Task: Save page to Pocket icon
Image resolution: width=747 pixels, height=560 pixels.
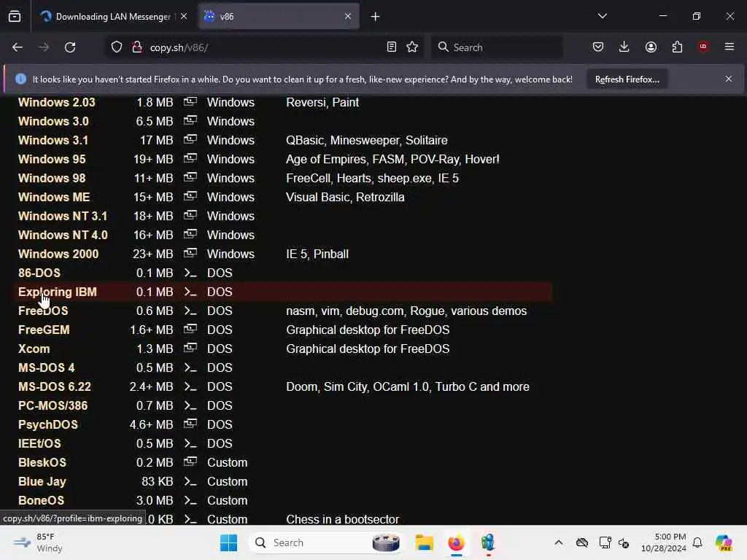Action: (598, 47)
